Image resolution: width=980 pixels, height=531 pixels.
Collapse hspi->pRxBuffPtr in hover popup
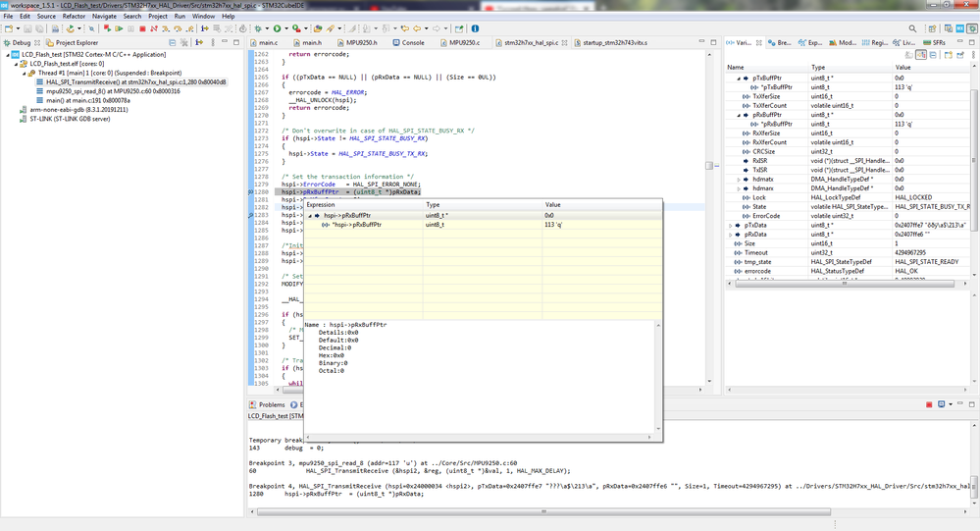tap(311, 215)
